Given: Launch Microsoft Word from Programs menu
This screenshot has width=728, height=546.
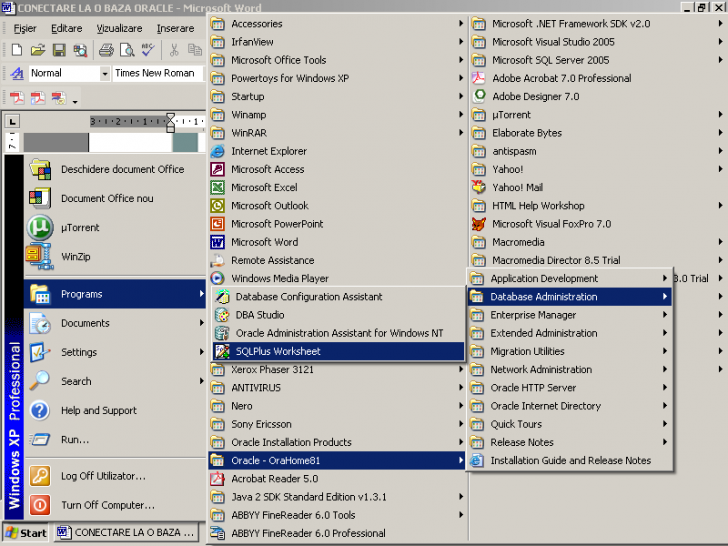Looking at the screenshot, I should (x=338, y=242).
